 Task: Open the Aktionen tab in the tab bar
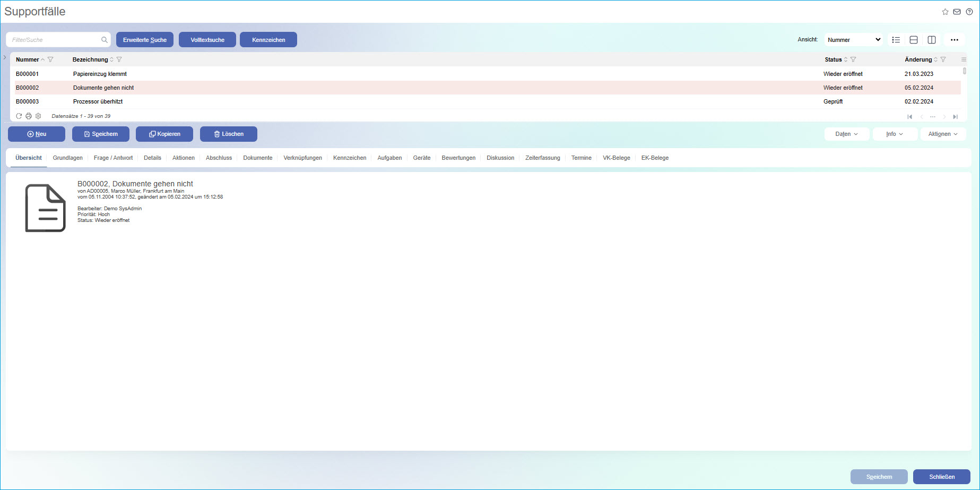click(x=184, y=158)
